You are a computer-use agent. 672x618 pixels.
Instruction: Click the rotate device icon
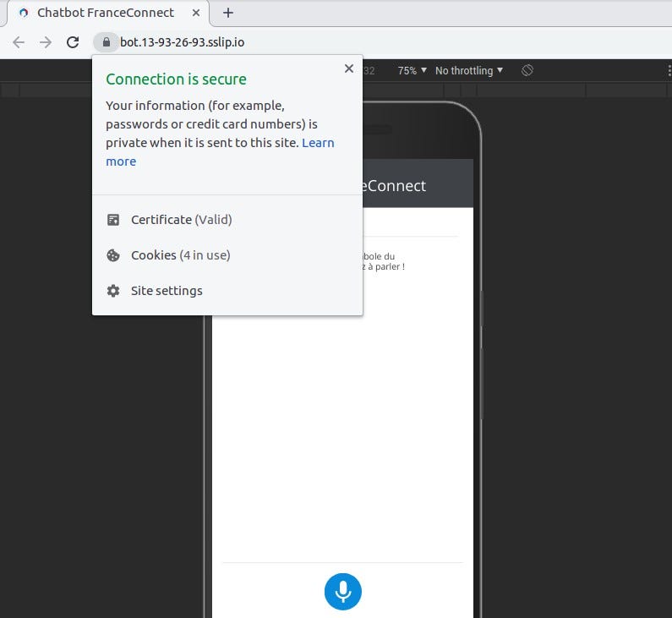click(527, 70)
